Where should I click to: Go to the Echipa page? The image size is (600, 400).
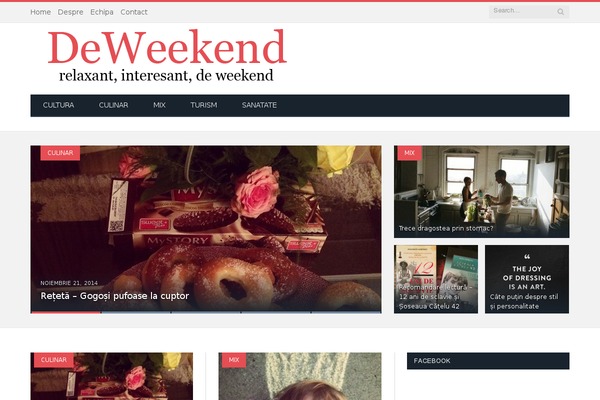[x=102, y=12]
